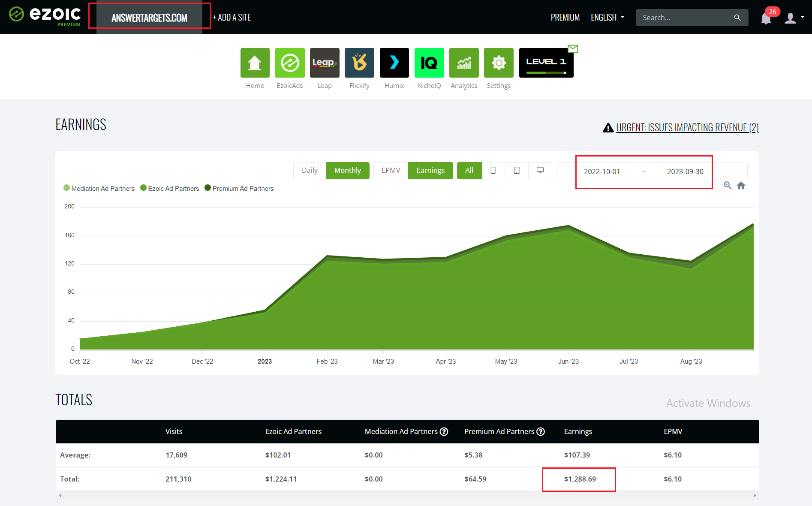Click total Ezoic Ad Partners $1,224.11
This screenshot has width=812, height=506.
point(281,479)
